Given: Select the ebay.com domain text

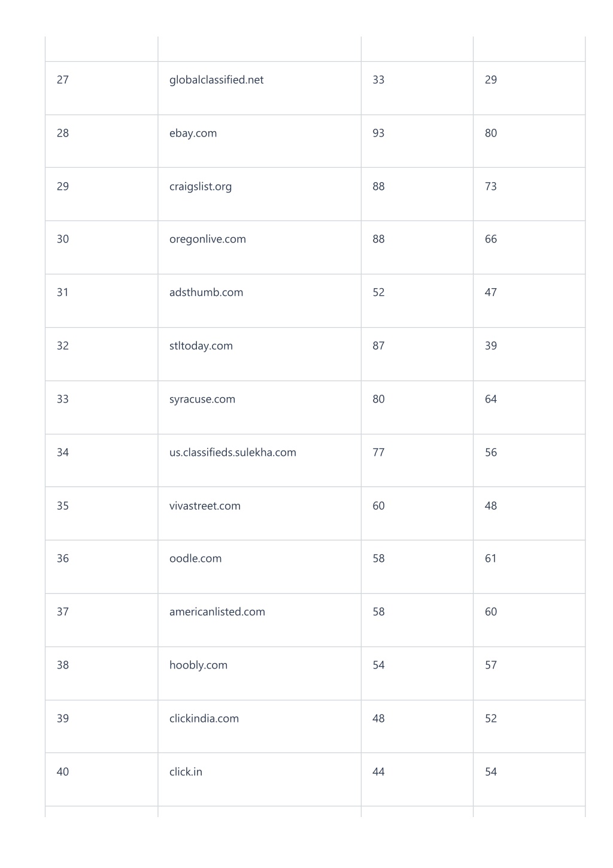Looking at the screenshot, I should pyautogui.click(x=193, y=133).
